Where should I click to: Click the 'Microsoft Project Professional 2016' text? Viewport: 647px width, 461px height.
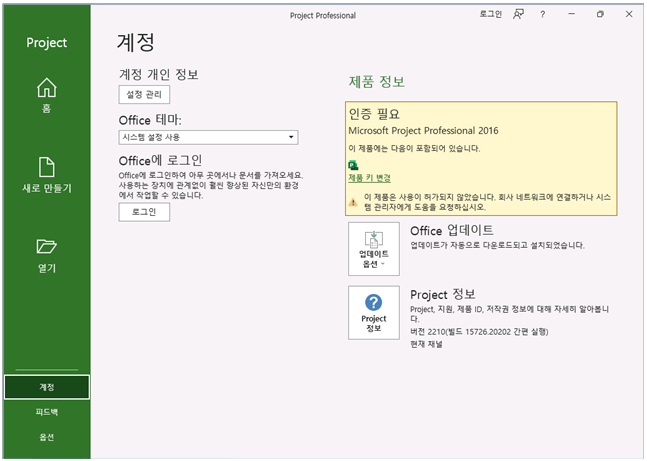pyautogui.click(x=423, y=131)
